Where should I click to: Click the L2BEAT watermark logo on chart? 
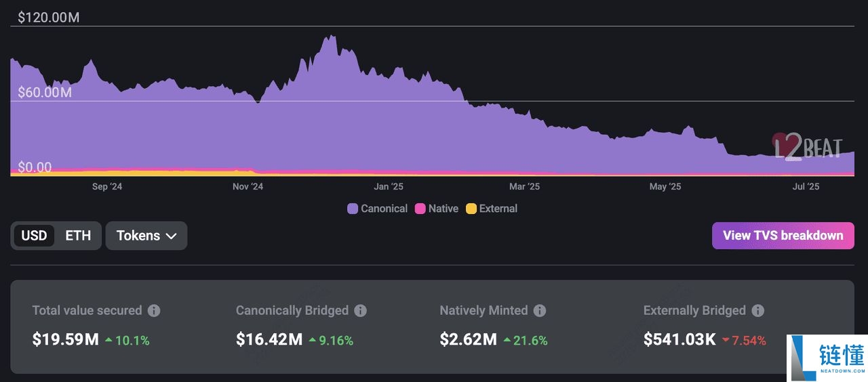click(x=807, y=146)
